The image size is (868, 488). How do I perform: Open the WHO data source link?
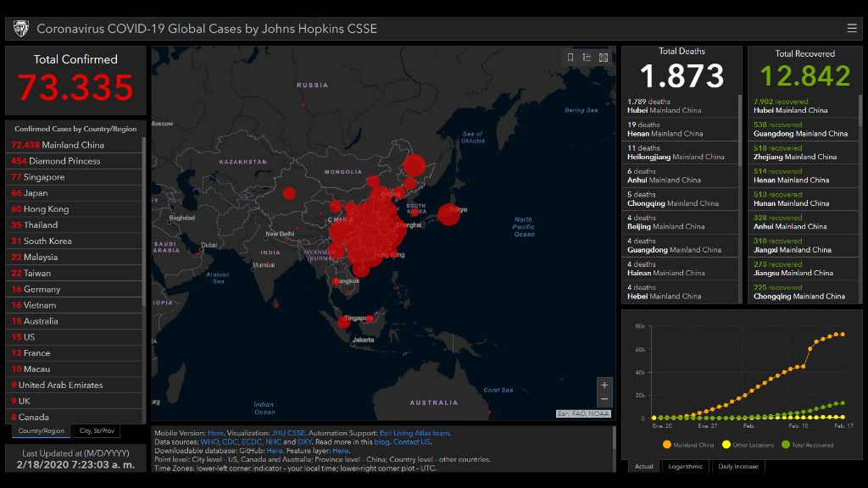coord(209,441)
